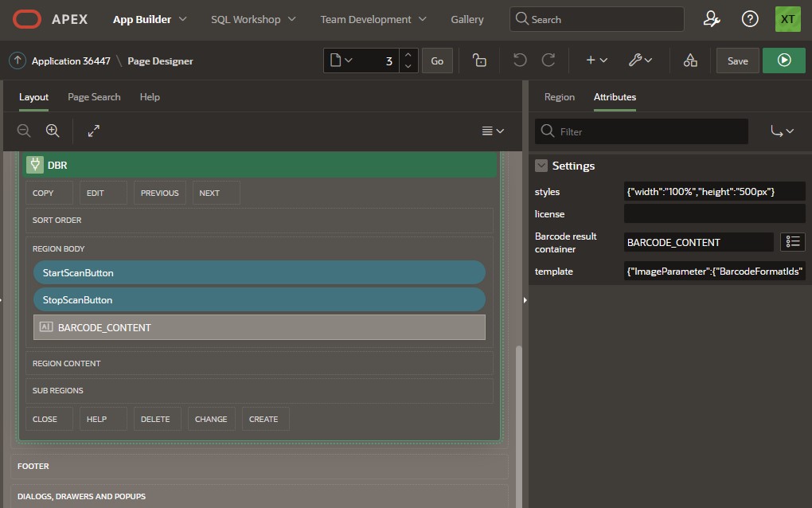Switch to the Page Search tab
Image resolution: width=812 pixels, height=508 pixels.
[x=94, y=97]
